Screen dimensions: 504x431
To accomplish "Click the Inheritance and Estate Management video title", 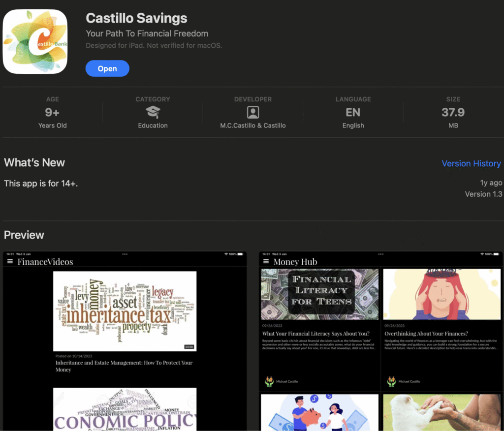I will (124, 366).
